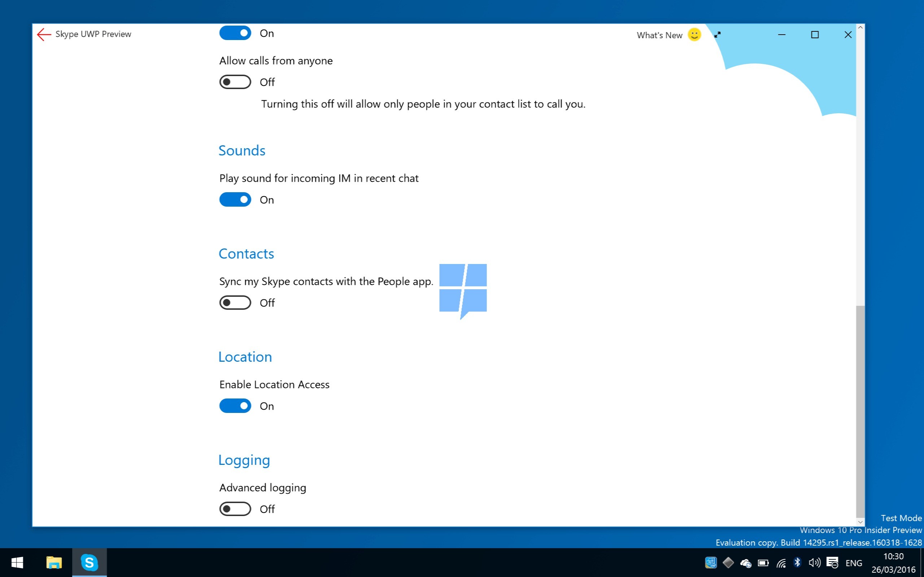924x577 pixels.
Task: Click the scrollbar up arrow
Action: [x=860, y=27]
